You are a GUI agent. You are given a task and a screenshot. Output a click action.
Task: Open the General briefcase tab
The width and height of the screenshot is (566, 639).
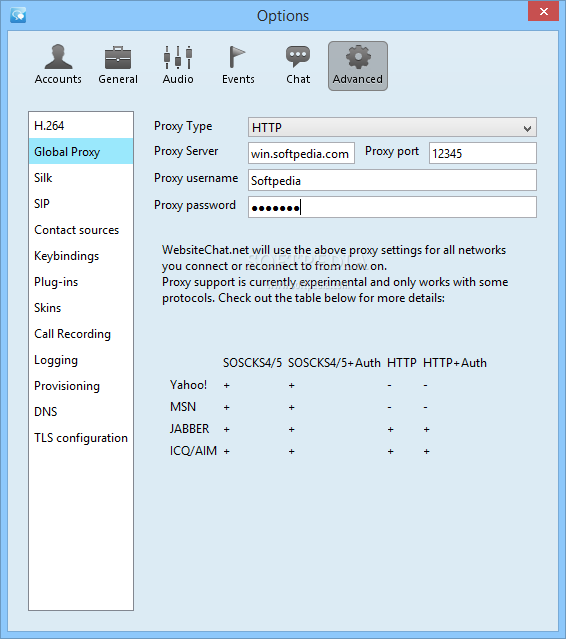pyautogui.click(x=118, y=65)
